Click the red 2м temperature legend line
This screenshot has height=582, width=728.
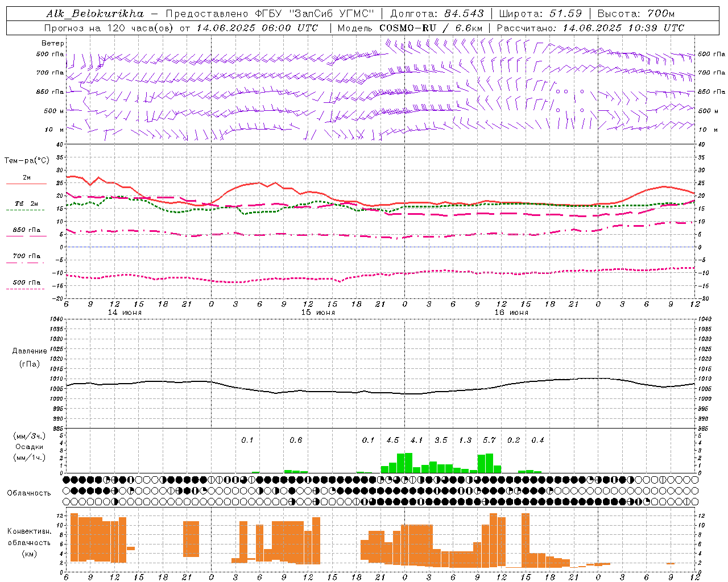26,184
